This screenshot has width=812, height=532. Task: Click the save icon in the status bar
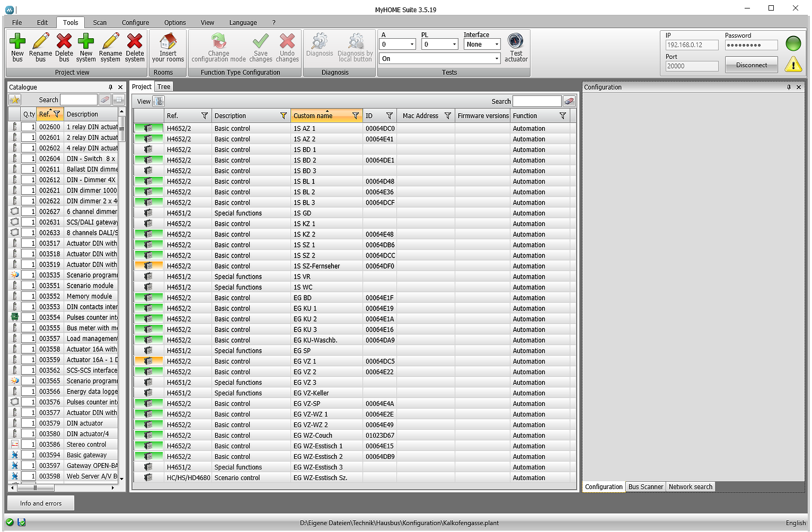pyautogui.click(x=22, y=522)
